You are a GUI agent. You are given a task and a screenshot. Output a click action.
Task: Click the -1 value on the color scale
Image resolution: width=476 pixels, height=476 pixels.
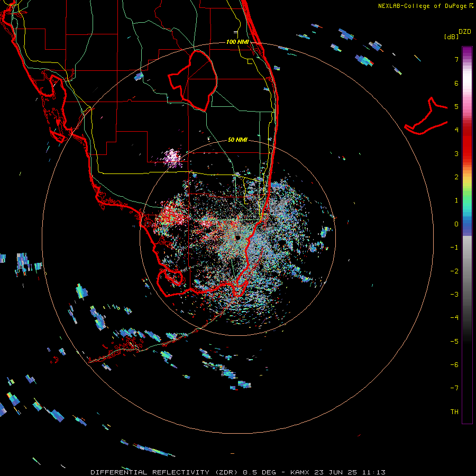pyautogui.click(x=454, y=248)
